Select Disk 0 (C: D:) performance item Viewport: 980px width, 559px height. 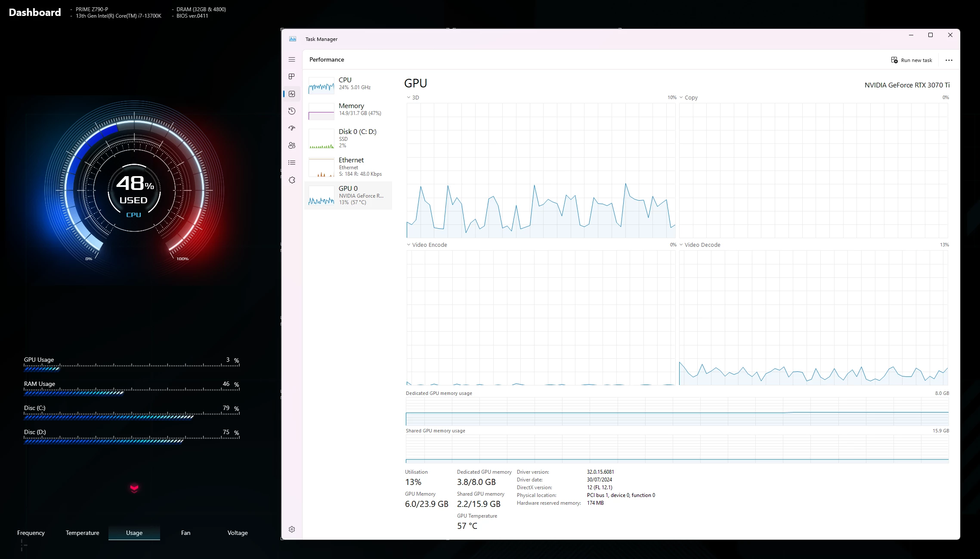coord(348,138)
